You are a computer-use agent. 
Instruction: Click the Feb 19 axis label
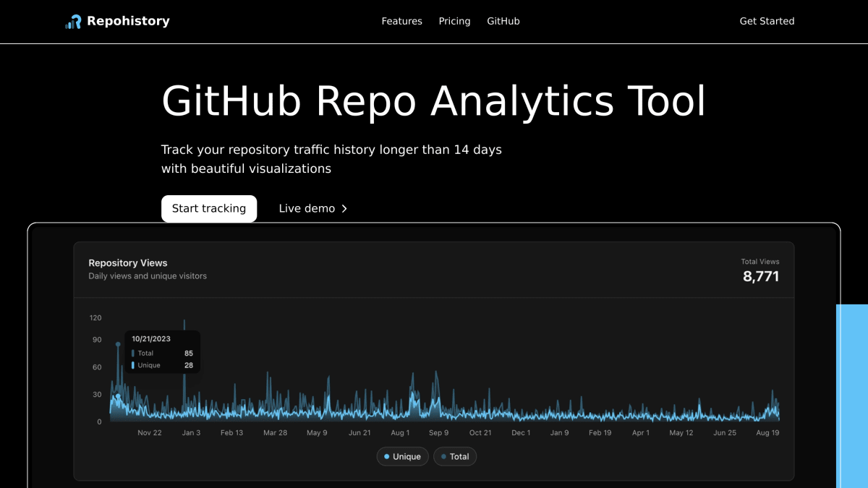[600, 432]
